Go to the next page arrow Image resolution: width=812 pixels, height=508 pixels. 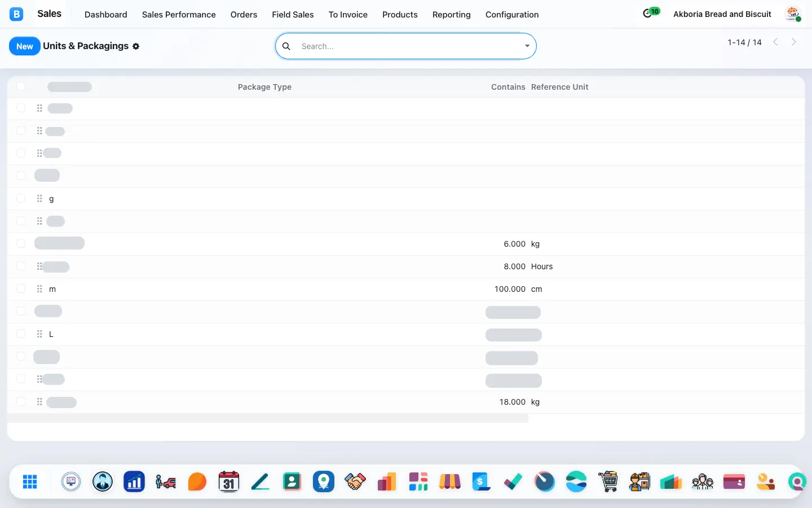tap(794, 42)
